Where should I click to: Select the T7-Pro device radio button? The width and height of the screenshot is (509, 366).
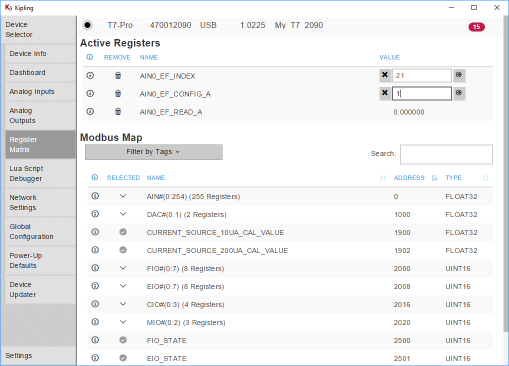tap(88, 25)
